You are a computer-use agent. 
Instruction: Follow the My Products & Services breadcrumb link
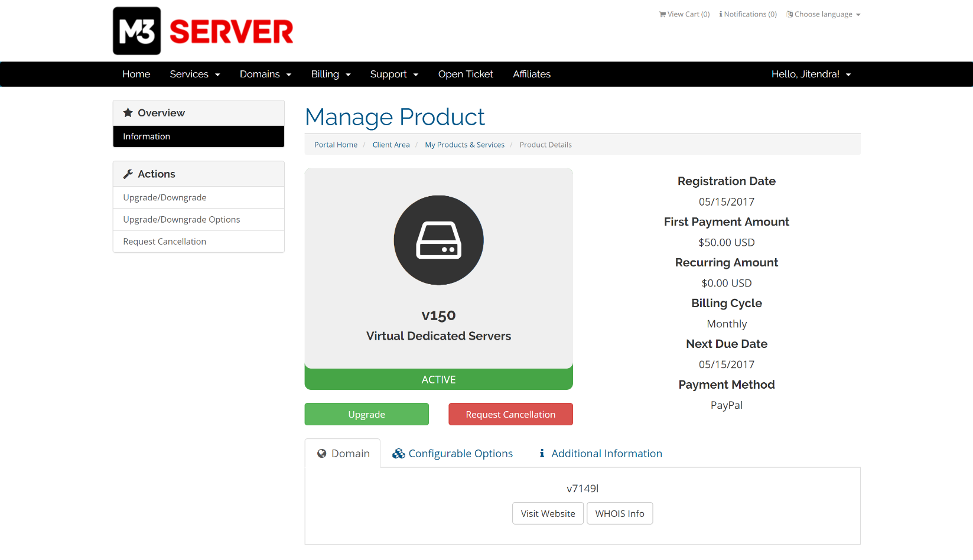tap(464, 144)
